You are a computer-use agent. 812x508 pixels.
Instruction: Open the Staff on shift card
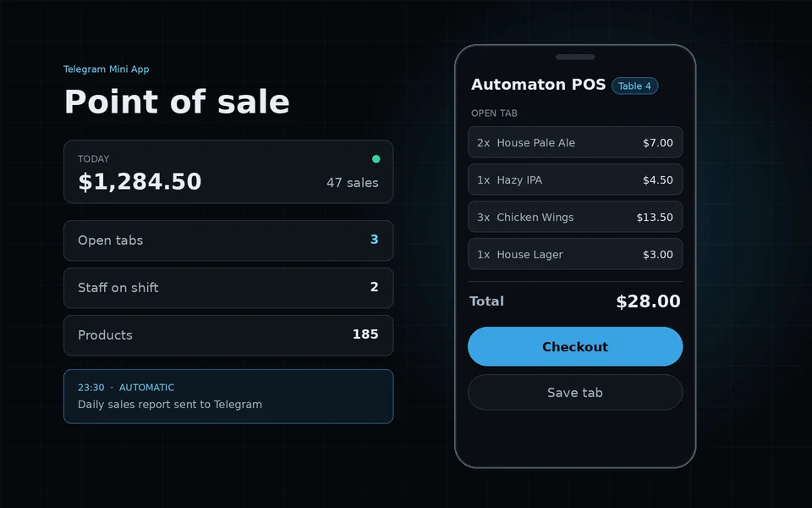point(228,288)
